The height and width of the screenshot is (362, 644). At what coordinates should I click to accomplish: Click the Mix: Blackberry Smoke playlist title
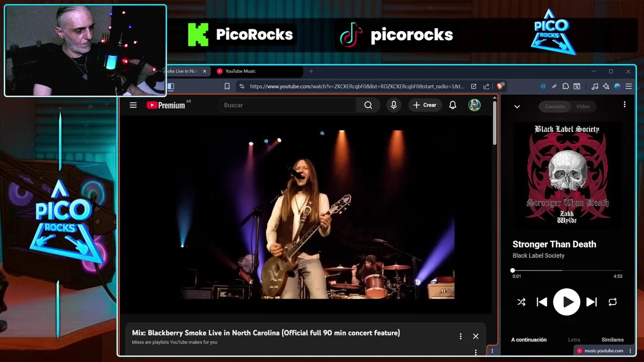266,333
